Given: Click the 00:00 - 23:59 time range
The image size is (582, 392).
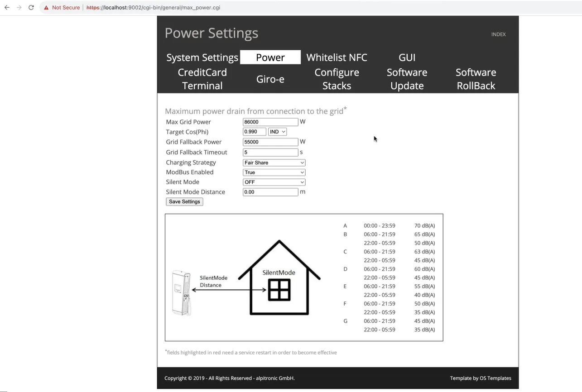Looking at the screenshot, I should [x=380, y=225].
